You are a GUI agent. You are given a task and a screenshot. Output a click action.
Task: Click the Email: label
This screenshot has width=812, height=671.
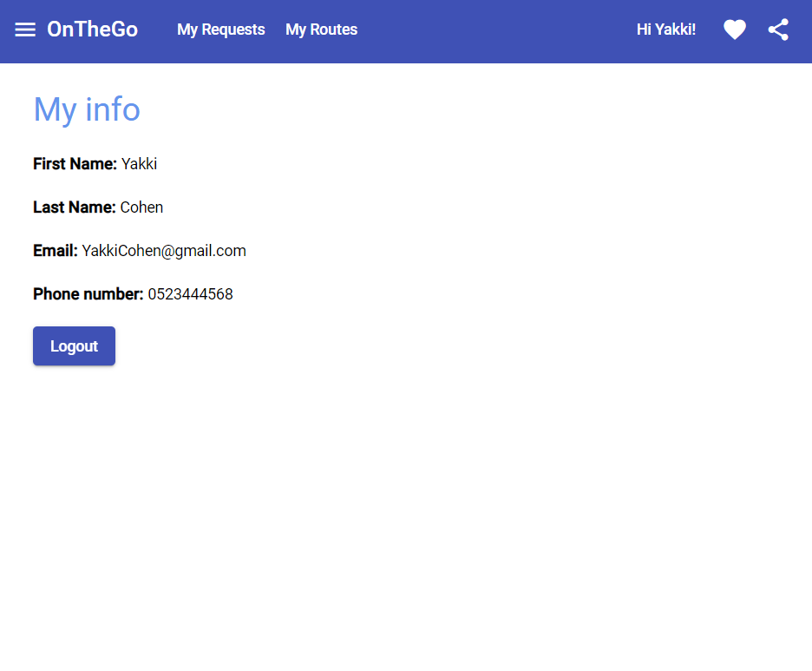(x=56, y=251)
